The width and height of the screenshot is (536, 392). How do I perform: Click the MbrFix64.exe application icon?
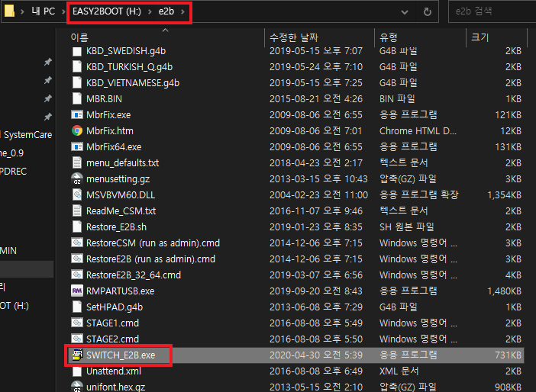pyautogui.click(x=77, y=147)
